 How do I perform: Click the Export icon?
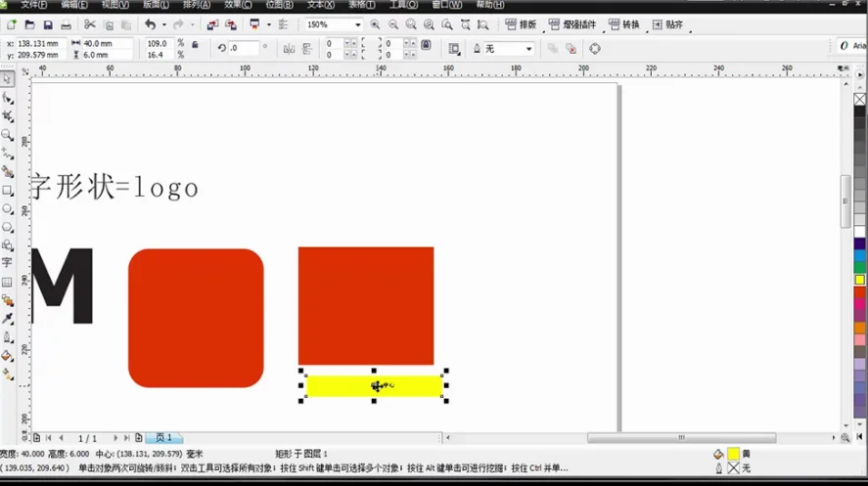[x=231, y=24]
